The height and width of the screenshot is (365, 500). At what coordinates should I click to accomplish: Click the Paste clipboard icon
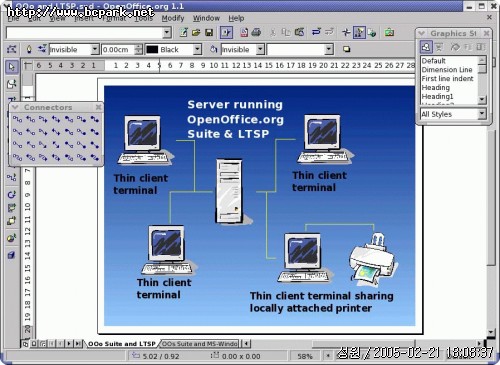click(x=299, y=32)
